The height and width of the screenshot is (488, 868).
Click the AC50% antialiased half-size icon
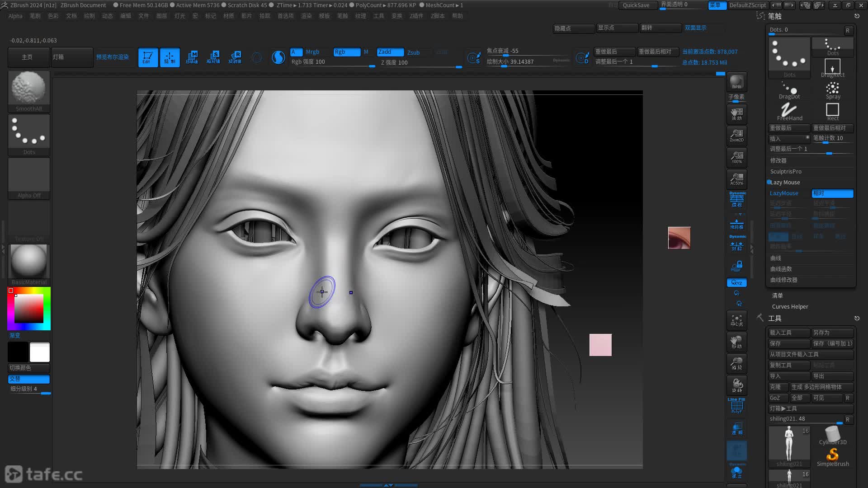click(x=736, y=179)
